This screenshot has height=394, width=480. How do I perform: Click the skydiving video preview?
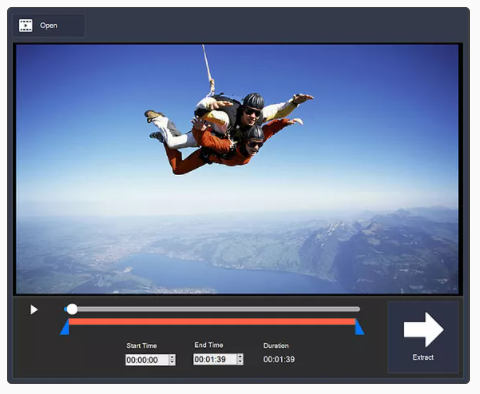[x=237, y=169]
